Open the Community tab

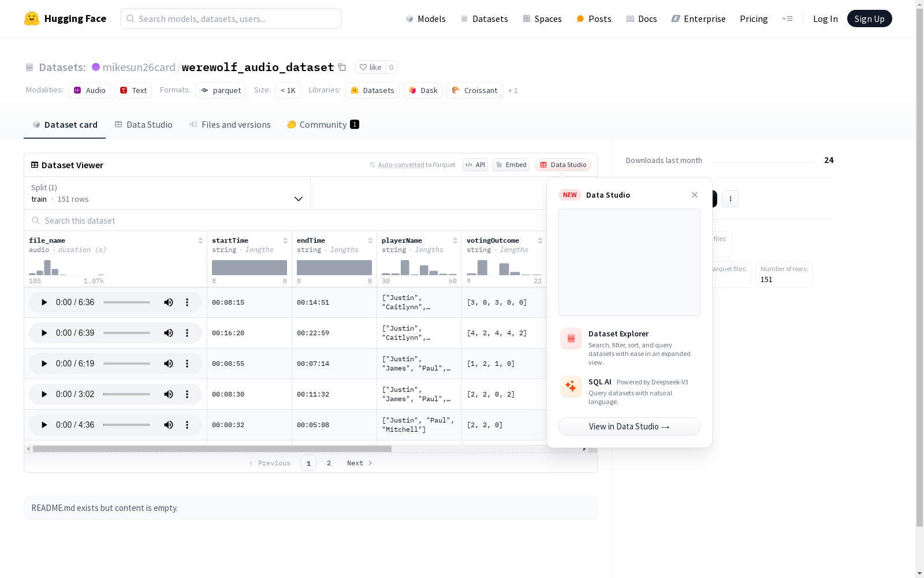tap(323, 125)
